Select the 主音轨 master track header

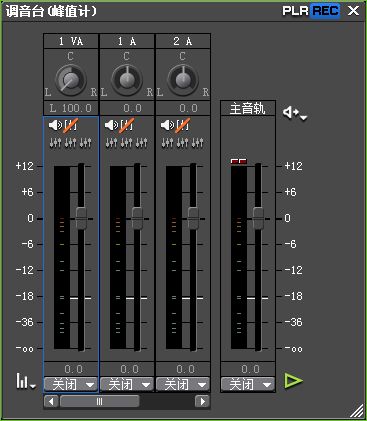[248, 109]
